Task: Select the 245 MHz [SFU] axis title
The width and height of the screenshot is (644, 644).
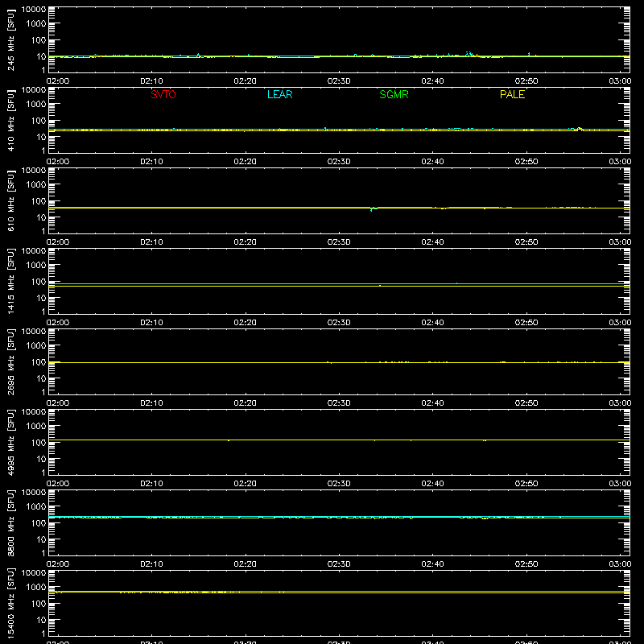Action: pos(10,39)
